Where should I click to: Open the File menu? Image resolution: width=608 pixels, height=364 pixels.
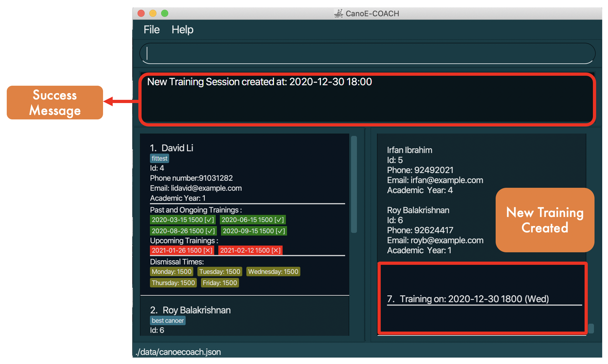click(152, 30)
